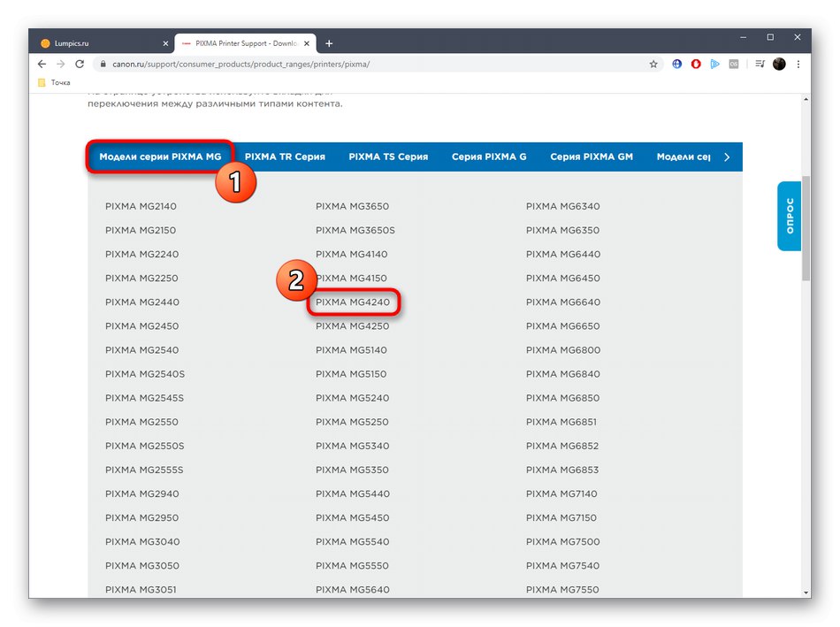Screen dimensions: 840x627
Task: Open the Серия PIXMA GM tab
Action: coord(592,157)
